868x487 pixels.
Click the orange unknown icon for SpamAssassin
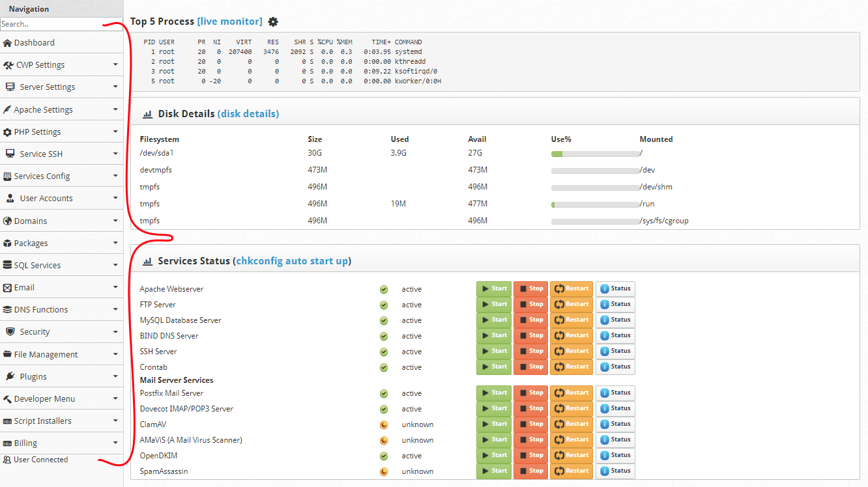384,471
